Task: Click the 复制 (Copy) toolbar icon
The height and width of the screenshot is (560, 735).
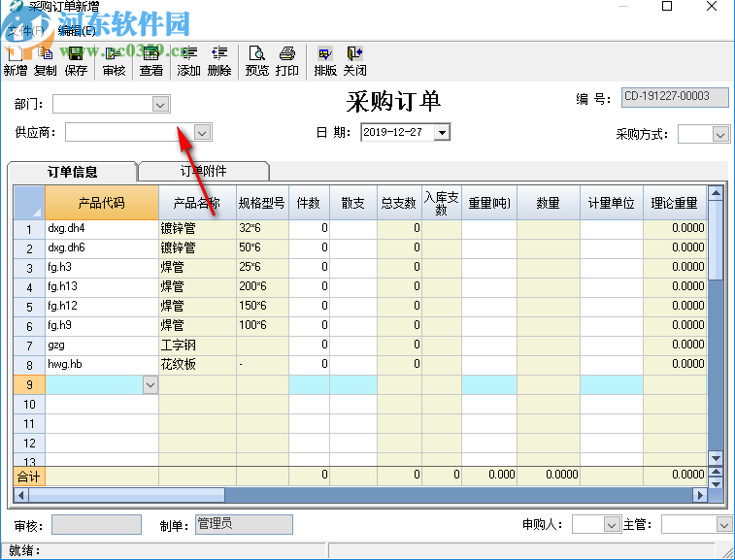Action: pyautogui.click(x=46, y=61)
